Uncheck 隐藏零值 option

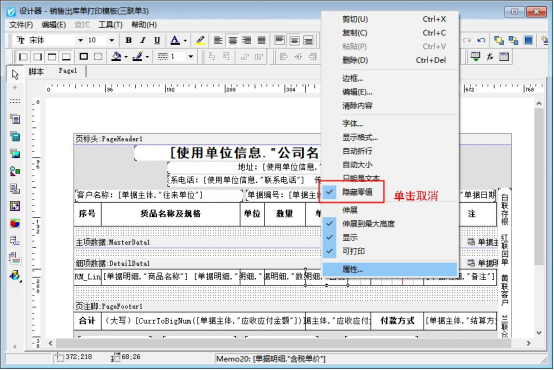(x=357, y=192)
